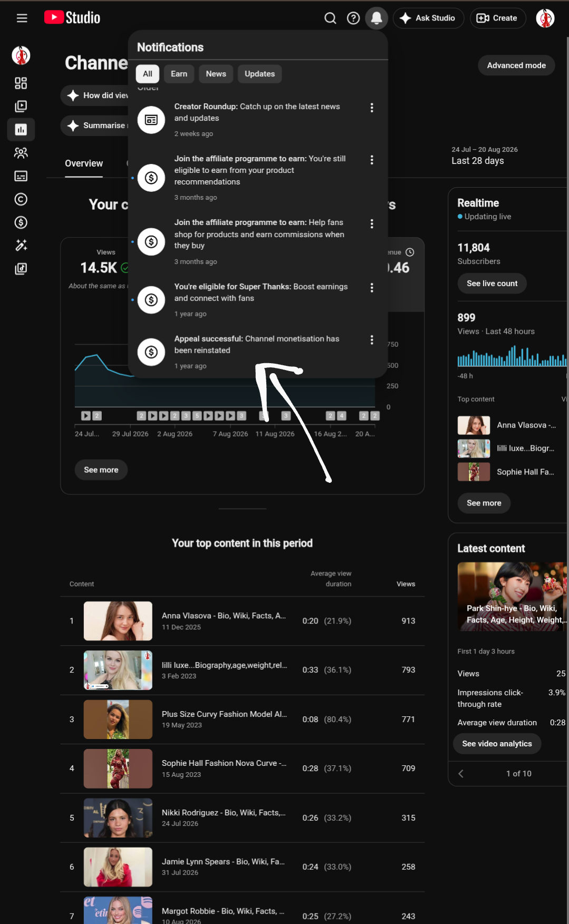Click the 'How did views' suggestion chip
Viewport: 569px width, 924px height.
(x=95, y=95)
